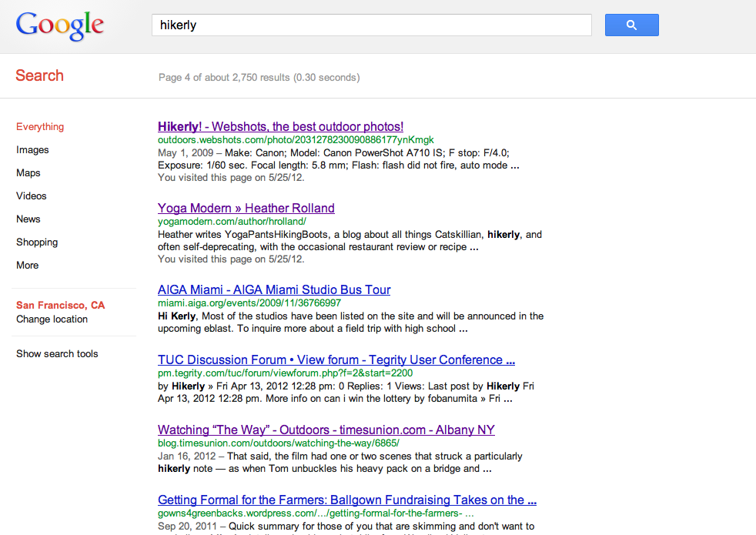Select the Everything search filter
The height and width of the screenshot is (535, 756).
[40, 127]
